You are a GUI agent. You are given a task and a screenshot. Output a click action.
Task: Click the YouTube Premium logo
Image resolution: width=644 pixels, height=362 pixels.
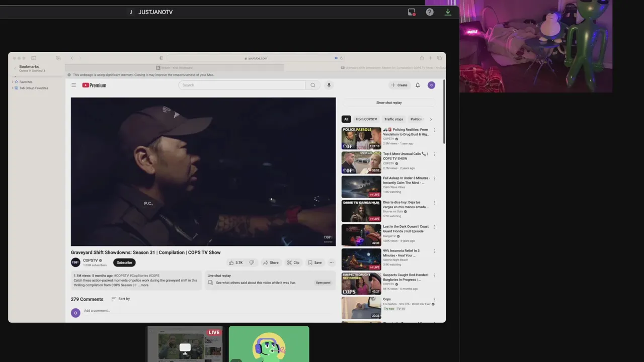94,85
